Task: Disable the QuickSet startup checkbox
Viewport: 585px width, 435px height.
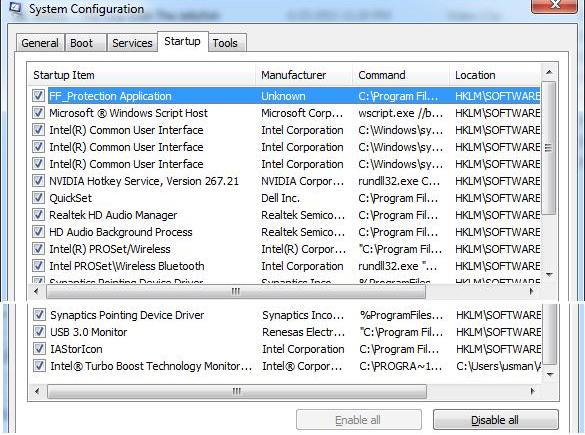Action: [38, 198]
